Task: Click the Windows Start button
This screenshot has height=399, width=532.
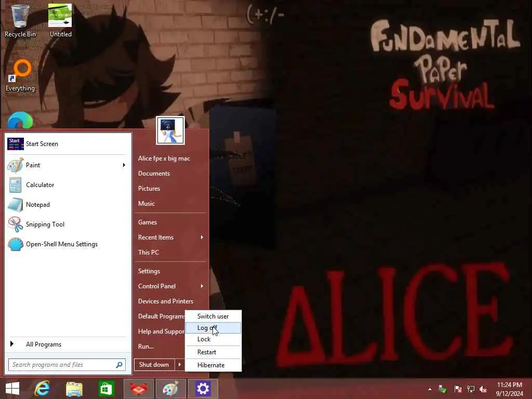Action: click(12, 389)
